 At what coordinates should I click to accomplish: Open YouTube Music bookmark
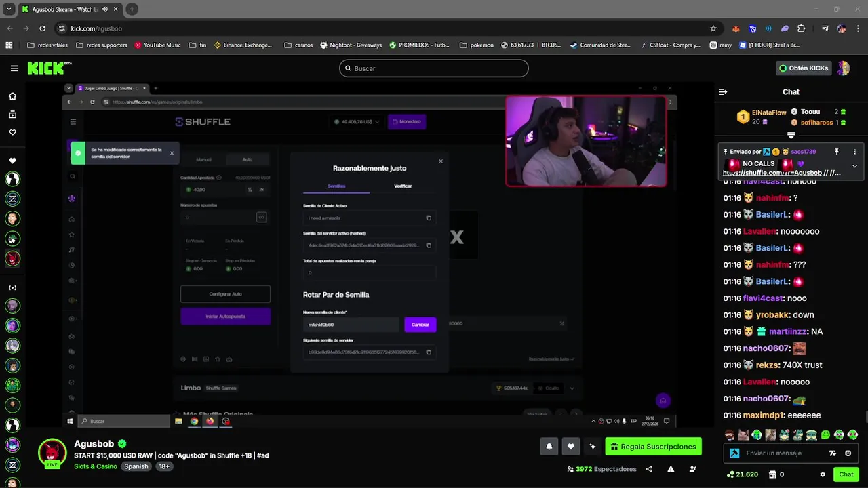click(157, 45)
